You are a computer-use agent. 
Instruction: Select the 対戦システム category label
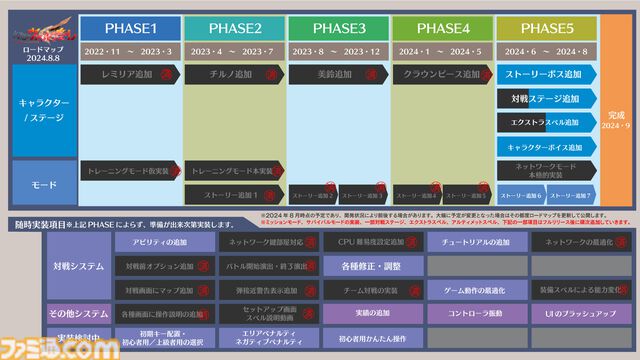pyautogui.click(x=79, y=266)
